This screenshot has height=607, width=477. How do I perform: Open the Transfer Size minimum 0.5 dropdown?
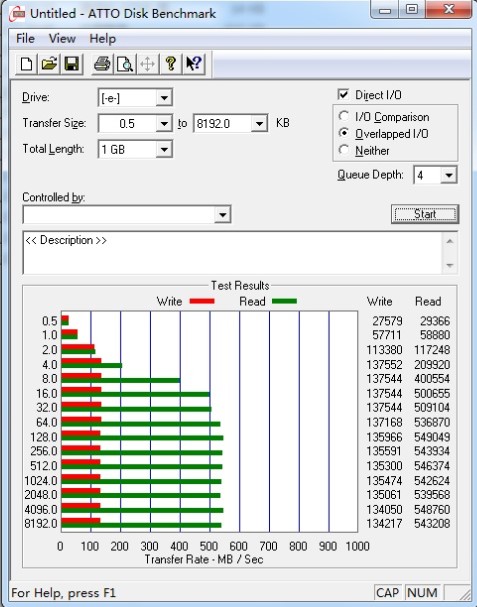[x=164, y=123]
